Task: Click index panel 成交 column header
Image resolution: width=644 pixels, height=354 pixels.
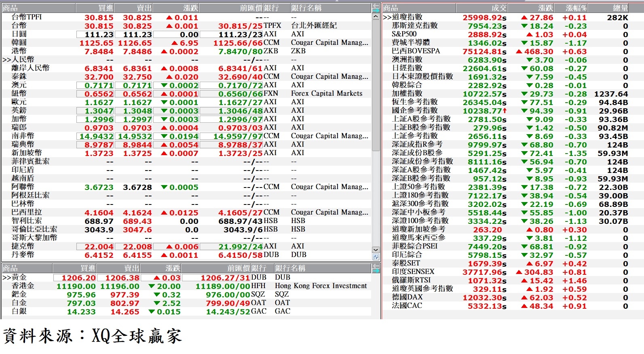Action: click(481, 8)
